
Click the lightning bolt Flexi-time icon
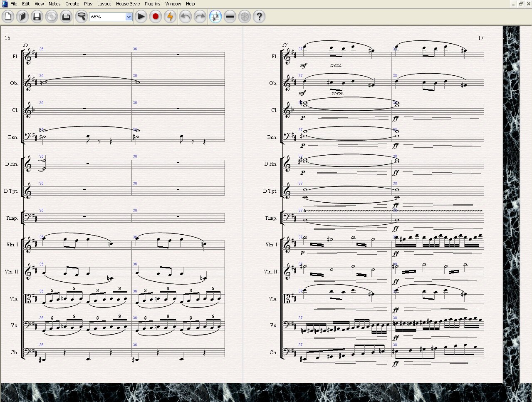(170, 17)
